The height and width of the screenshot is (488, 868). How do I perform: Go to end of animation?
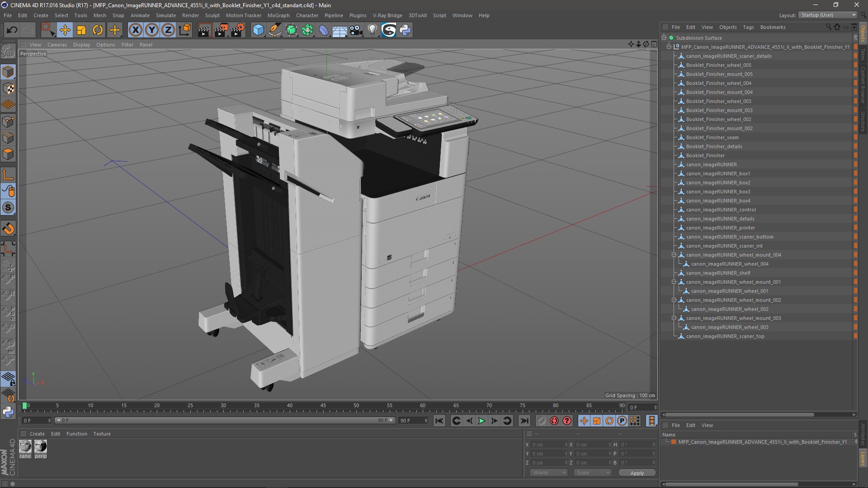[x=524, y=421]
